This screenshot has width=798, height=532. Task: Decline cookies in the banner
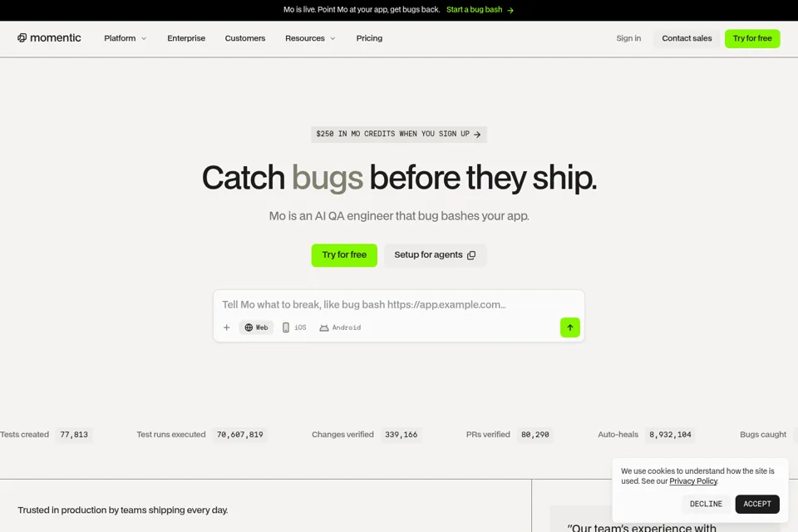[x=706, y=504]
